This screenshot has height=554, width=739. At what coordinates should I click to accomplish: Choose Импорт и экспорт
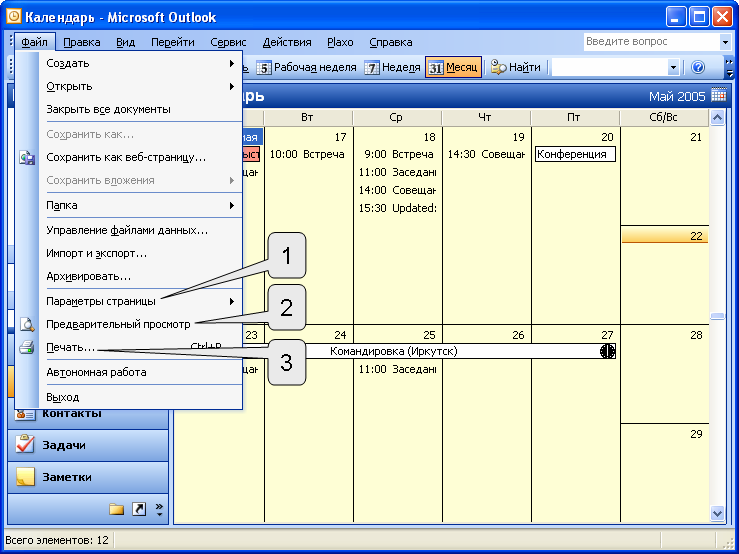(140, 254)
